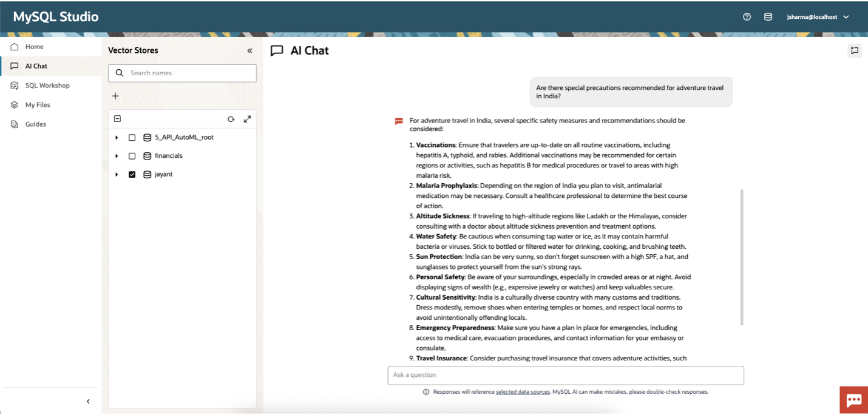The image size is (868, 415).
Task: Go to Home in sidebar
Action: pyautogui.click(x=51, y=47)
